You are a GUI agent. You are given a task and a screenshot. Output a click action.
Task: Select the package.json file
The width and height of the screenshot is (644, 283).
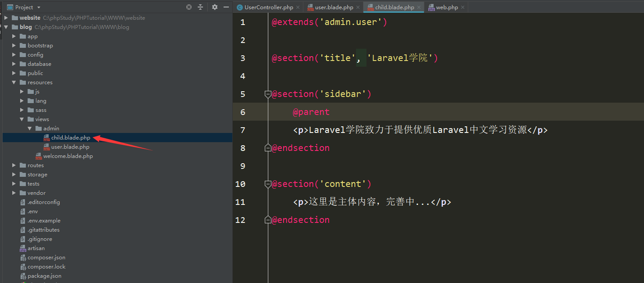pos(44,276)
